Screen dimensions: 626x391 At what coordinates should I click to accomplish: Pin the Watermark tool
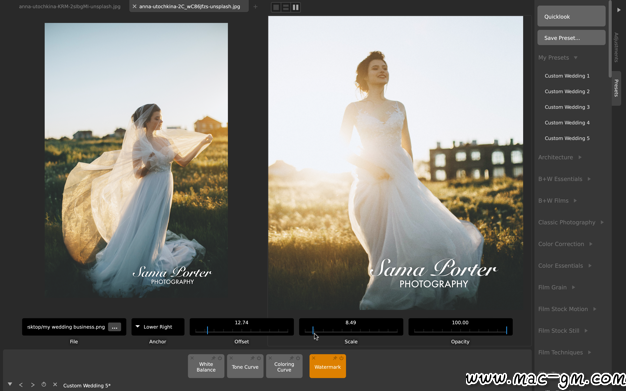[x=335, y=358]
